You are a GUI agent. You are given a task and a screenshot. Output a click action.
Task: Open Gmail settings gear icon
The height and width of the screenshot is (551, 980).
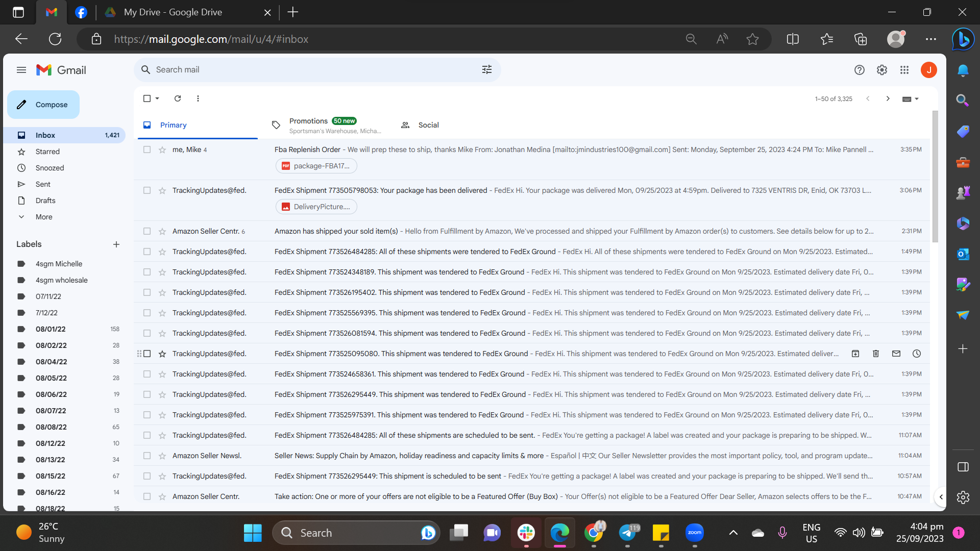coord(882,70)
